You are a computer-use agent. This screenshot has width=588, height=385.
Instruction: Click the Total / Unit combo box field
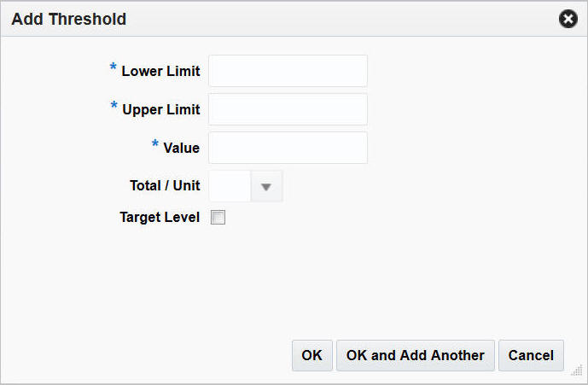(229, 186)
